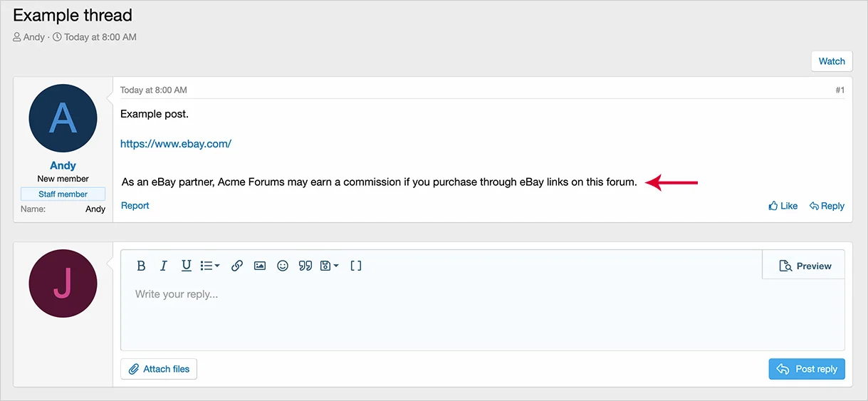The image size is (868, 401).
Task: Click the insert link icon
Action: pos(237,266)
